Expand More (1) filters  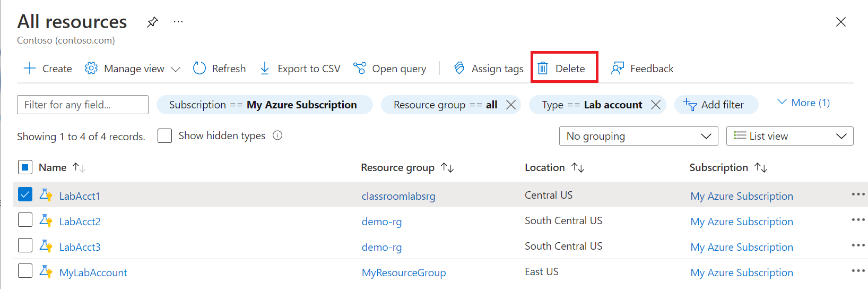coord(803,103)
